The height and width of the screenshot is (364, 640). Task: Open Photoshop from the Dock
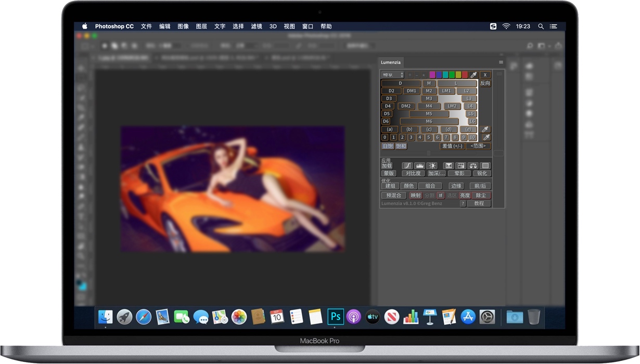pyautogui.click(x=336, y=316)
